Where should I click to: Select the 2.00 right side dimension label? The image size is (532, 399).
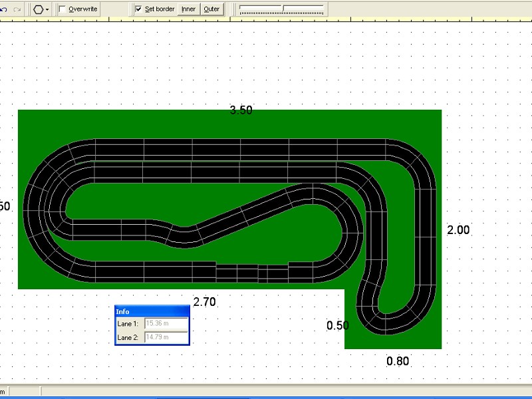coord(458,230)
